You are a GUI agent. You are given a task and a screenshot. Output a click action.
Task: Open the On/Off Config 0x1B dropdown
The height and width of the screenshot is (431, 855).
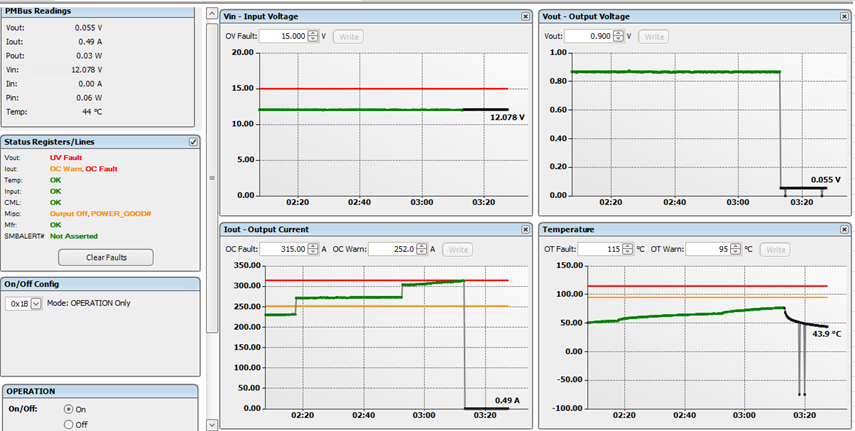pos(36,303)
